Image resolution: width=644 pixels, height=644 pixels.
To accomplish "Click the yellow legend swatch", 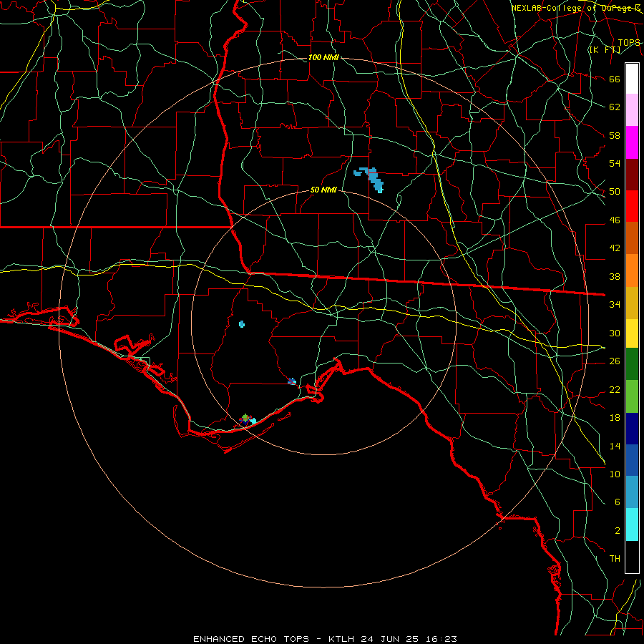I will (x=632, y=333).
